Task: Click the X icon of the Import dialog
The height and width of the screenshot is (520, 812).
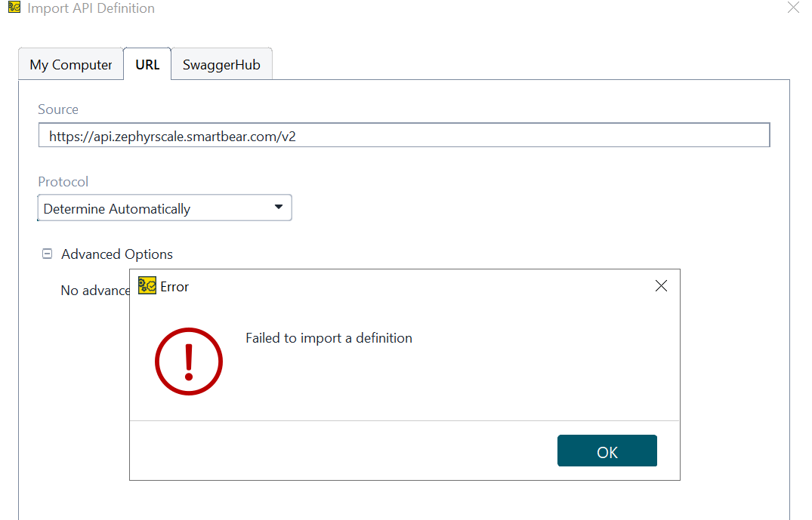Action: 793,8
